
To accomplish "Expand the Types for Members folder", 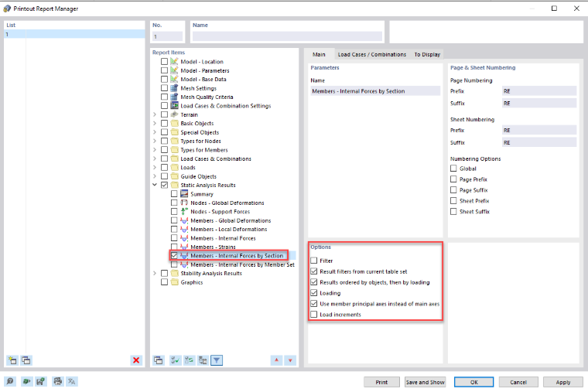I will pyautogui.click(x=155, y=149).
